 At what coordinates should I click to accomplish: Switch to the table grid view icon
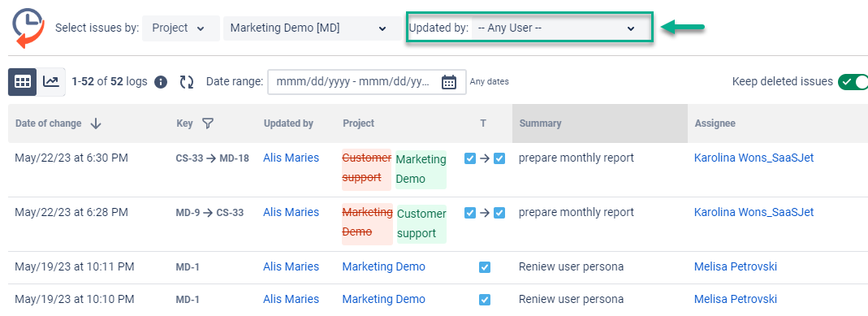(23, 82)
